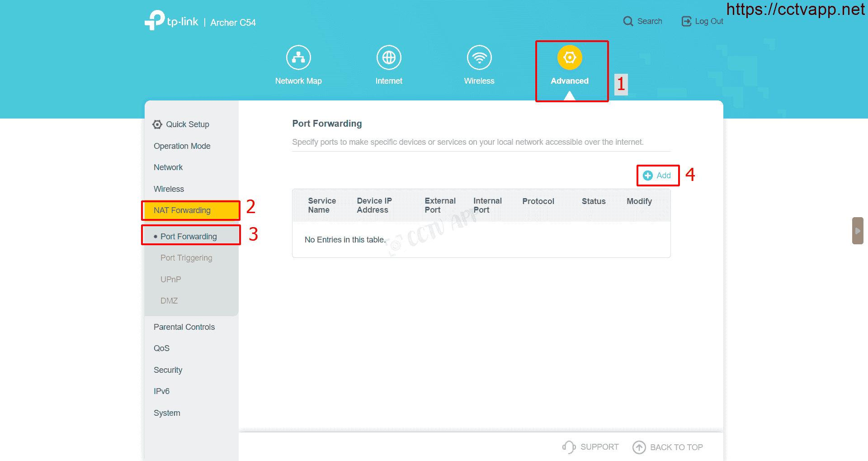Expand the side panel arrow on right edge
Viewport: 868px width, 461px height.
(x=857, y=231)
